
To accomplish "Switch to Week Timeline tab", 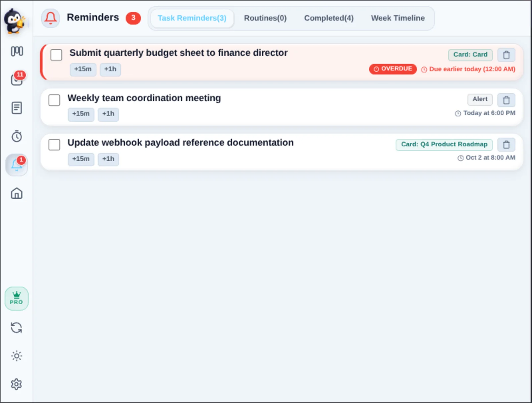I will coord(398,18).
